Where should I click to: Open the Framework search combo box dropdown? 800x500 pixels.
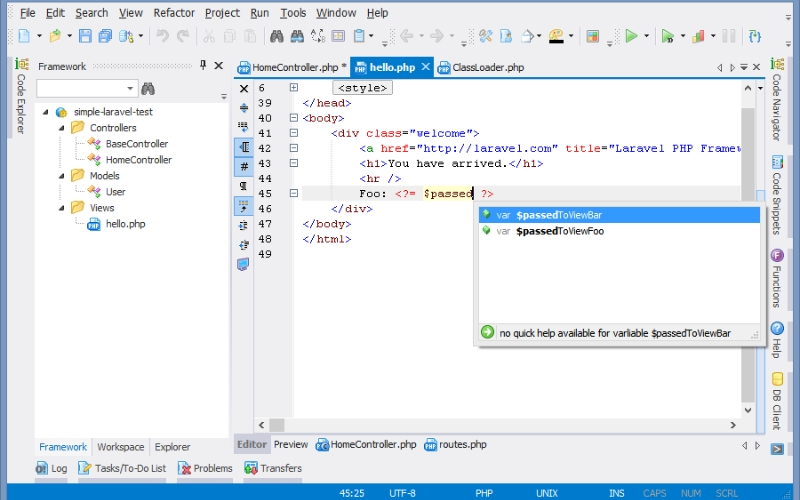tap(130, 89)
